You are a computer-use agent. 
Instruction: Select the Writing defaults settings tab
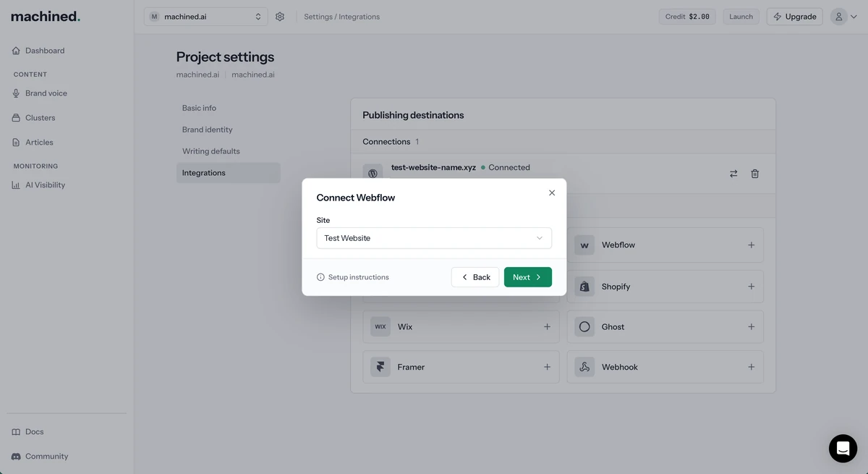(228, 151)
